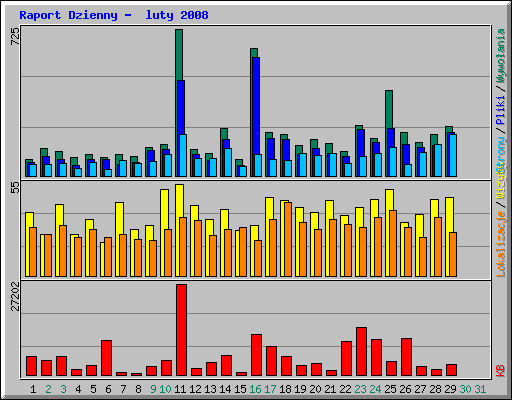Click day 31 on the x-axis
512x400 pixels.
point(480,389)
